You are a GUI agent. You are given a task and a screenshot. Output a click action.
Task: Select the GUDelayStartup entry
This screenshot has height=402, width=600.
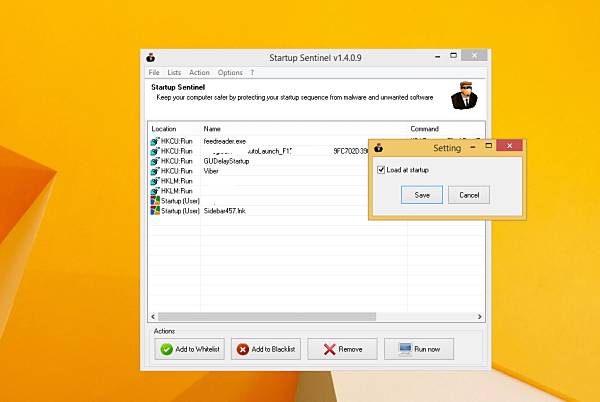point(226,161)
